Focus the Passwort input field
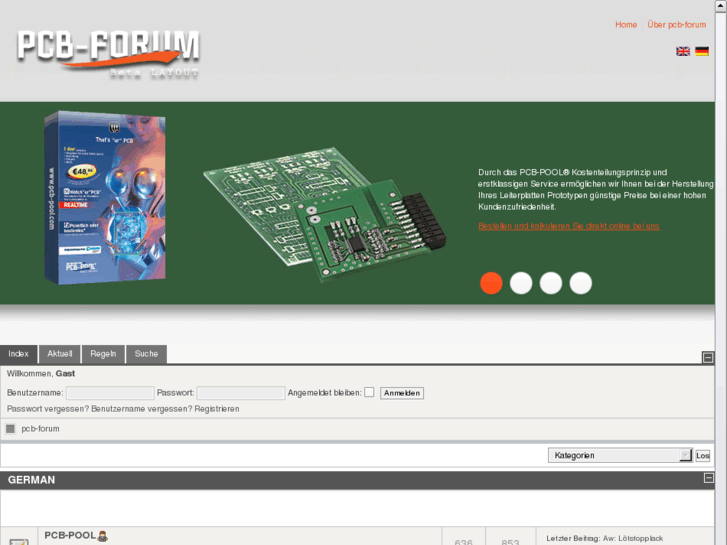727x545 pixels. point(241,393)
